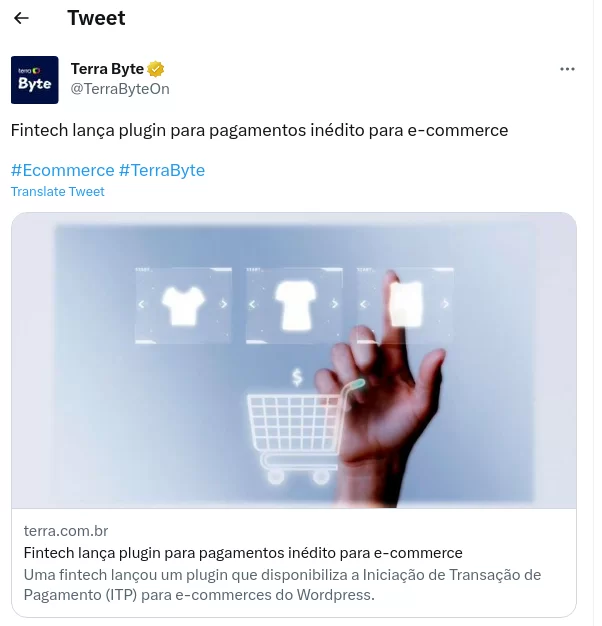Click the back arrow icon
This screenshot has height=626, width=602.
click(21, 18)
